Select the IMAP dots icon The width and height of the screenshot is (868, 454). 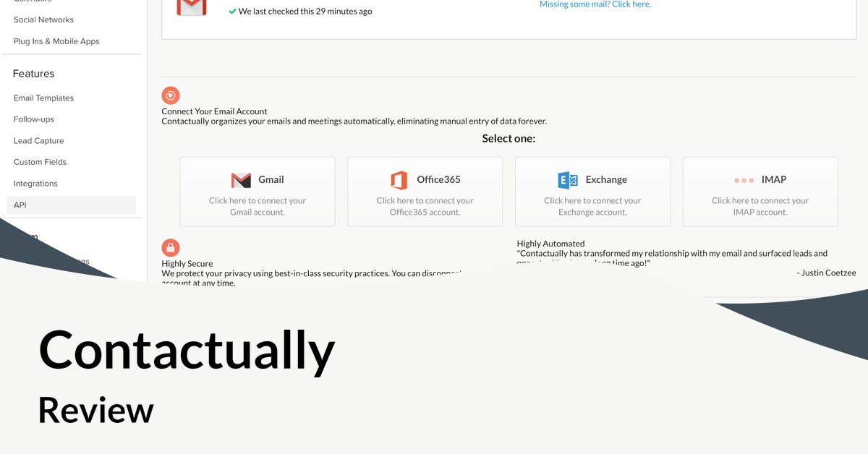[x=744, y=179]
